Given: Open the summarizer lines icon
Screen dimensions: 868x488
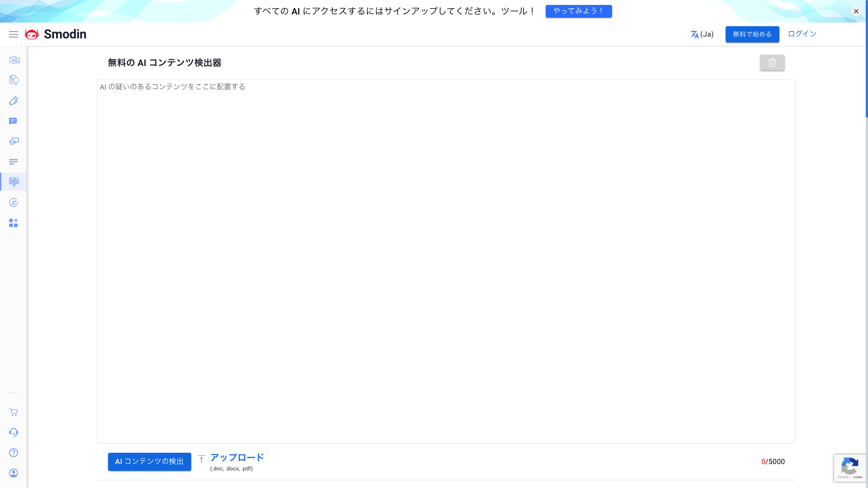Looking at the screenshot, I should [14, 162].
